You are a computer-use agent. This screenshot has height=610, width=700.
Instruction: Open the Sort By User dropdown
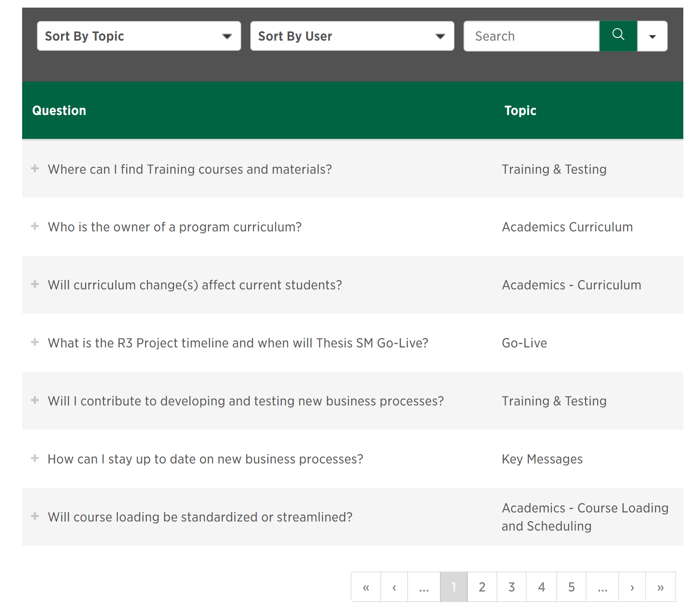click(x=351, y=36)
